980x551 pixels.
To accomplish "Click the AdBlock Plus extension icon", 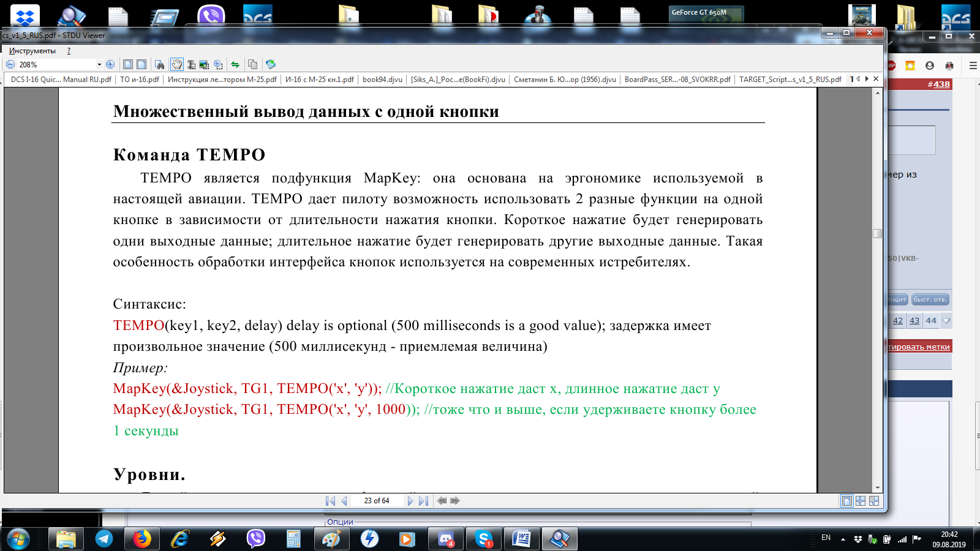I will click(891, 66).
